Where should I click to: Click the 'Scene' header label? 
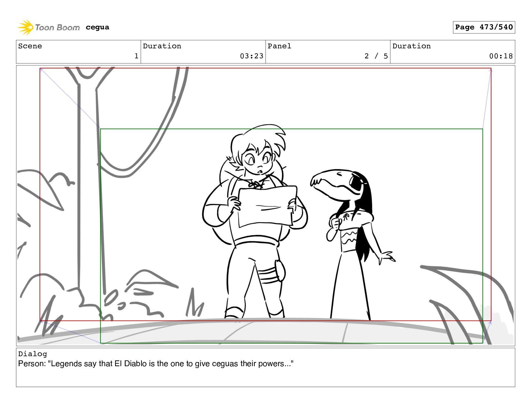coord(30,46)
